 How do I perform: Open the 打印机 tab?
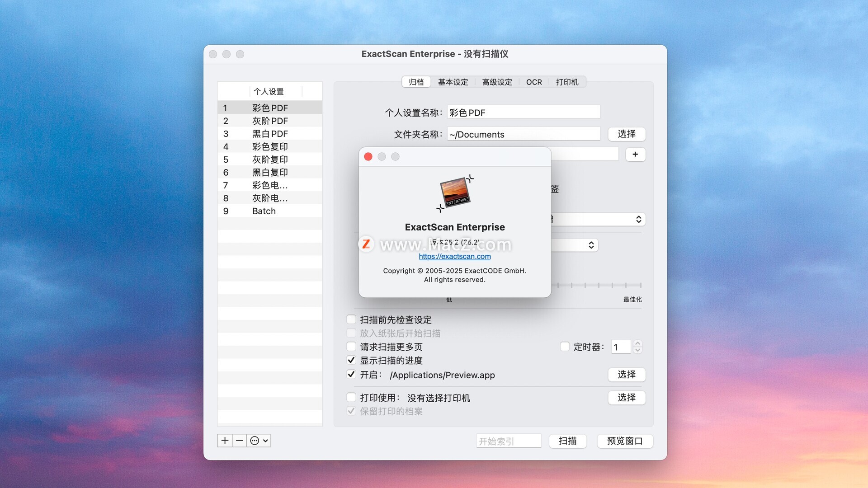(x=567, y=82)
